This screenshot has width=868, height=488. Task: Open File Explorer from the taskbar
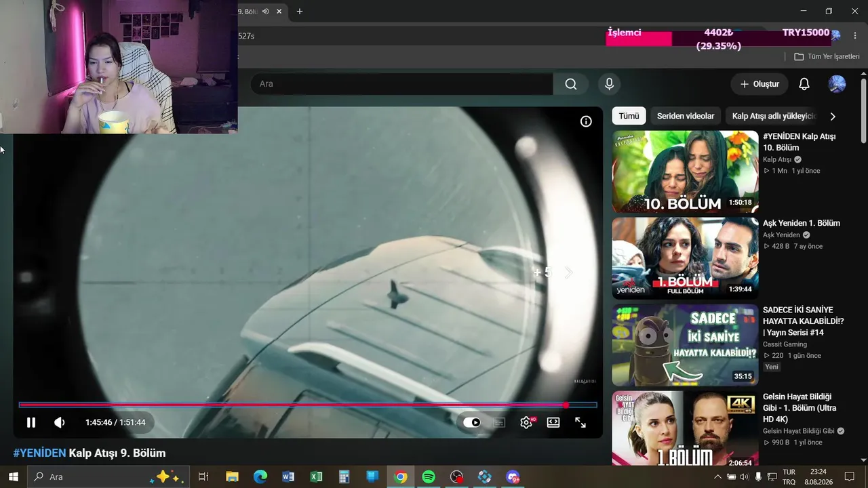(232, 476)
